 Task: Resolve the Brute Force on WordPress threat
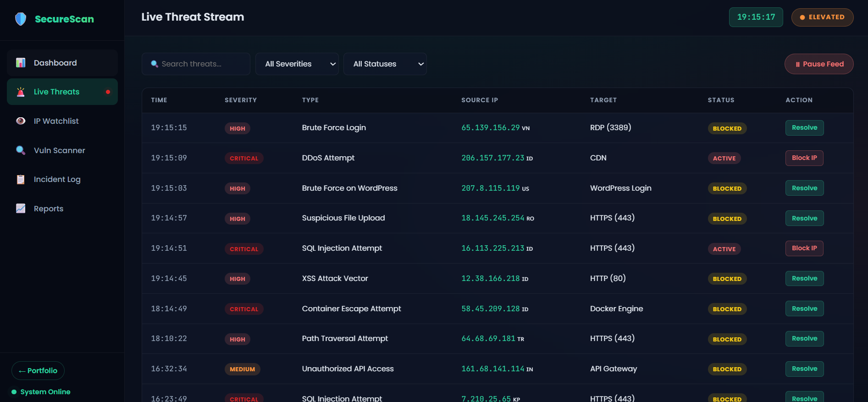[x=804, y=188]
